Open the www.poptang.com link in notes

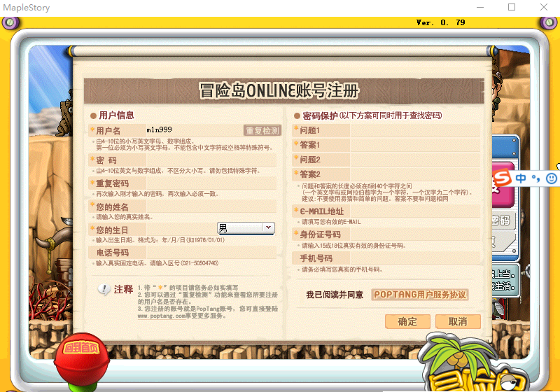pos(162,316)
